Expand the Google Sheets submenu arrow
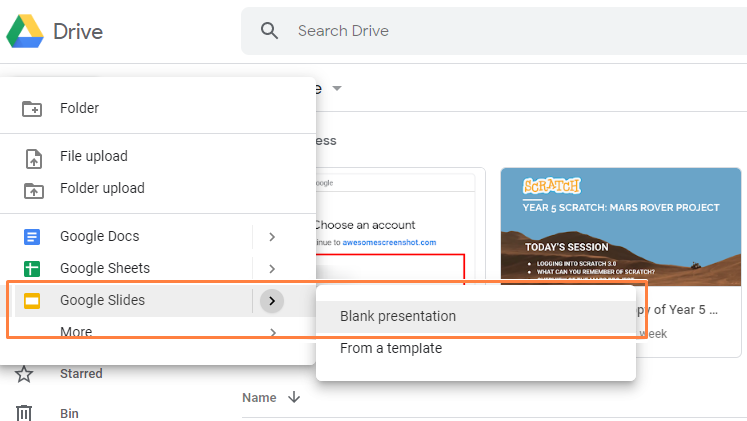Image resolution: width=747 pixels, height=421 pixels. (272, 269)
